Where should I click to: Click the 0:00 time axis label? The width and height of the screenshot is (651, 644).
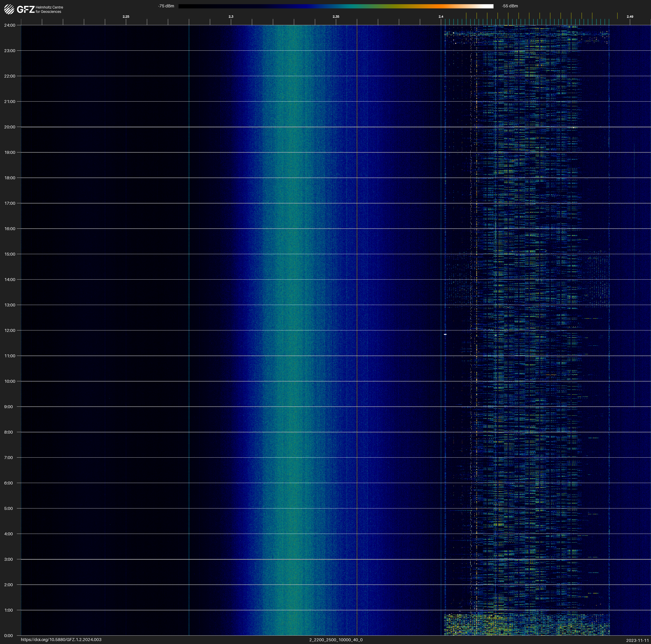click(x=8, y=636)
